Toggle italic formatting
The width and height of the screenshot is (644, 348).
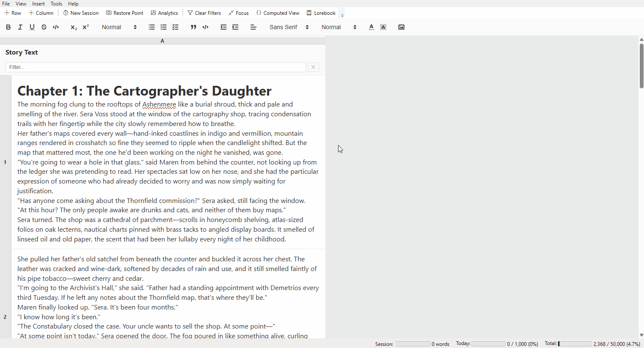point(20,27)
